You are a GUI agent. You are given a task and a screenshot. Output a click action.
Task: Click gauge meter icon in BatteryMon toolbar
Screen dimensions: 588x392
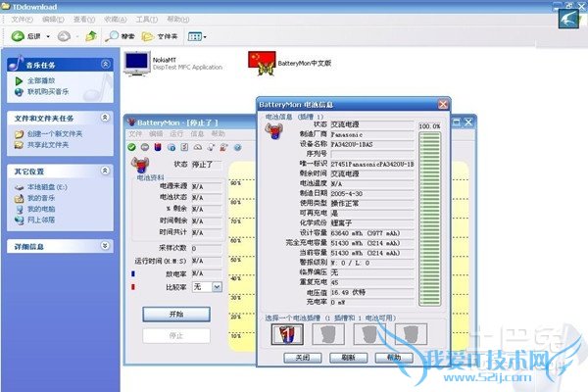click(198, 147)
